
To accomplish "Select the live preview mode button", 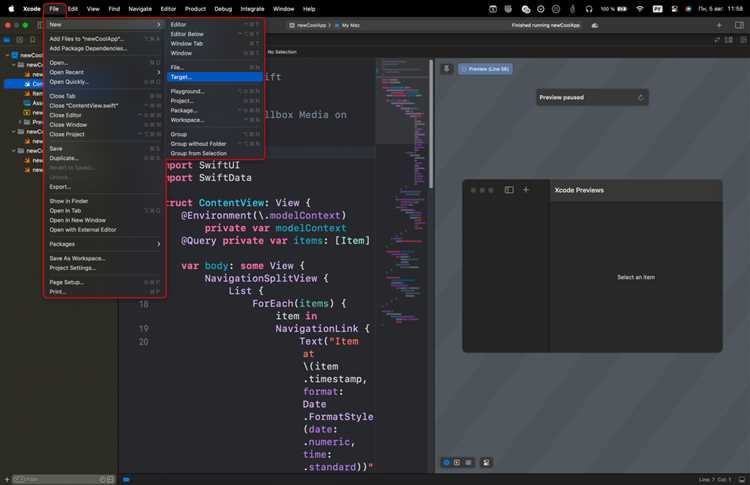I will (x=446, y=463).
